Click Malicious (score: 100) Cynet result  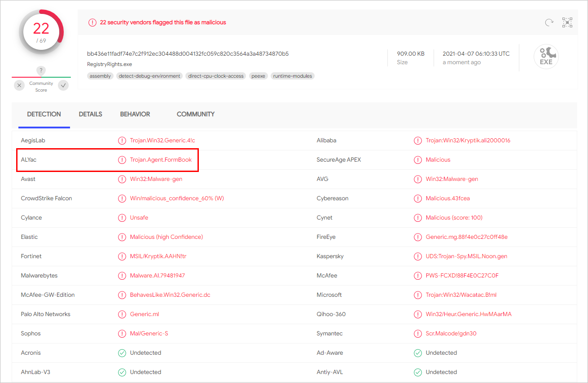pos(454,218)
